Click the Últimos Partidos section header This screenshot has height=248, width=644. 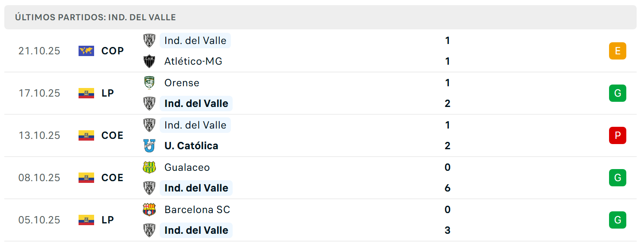[x=95, y=18]
